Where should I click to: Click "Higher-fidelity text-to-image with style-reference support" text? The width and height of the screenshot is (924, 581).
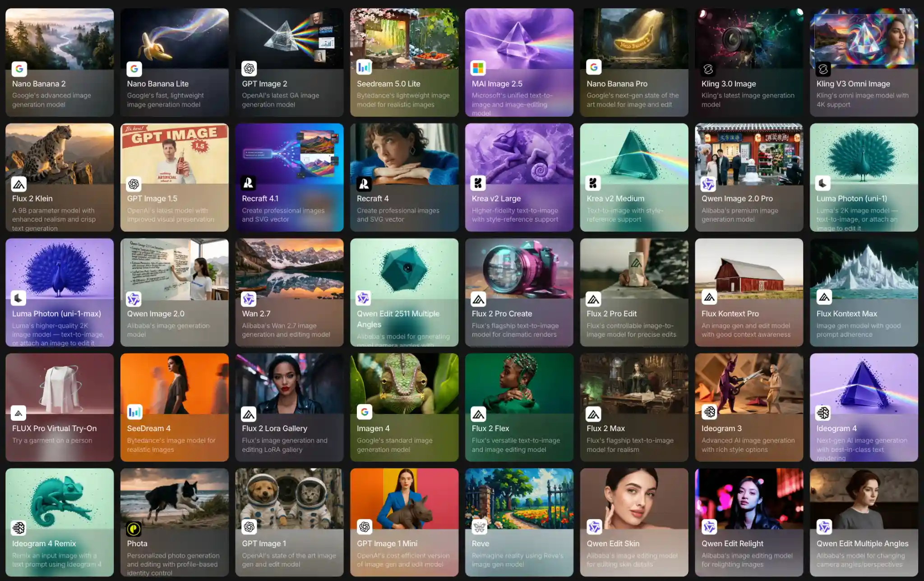(515, 214)
